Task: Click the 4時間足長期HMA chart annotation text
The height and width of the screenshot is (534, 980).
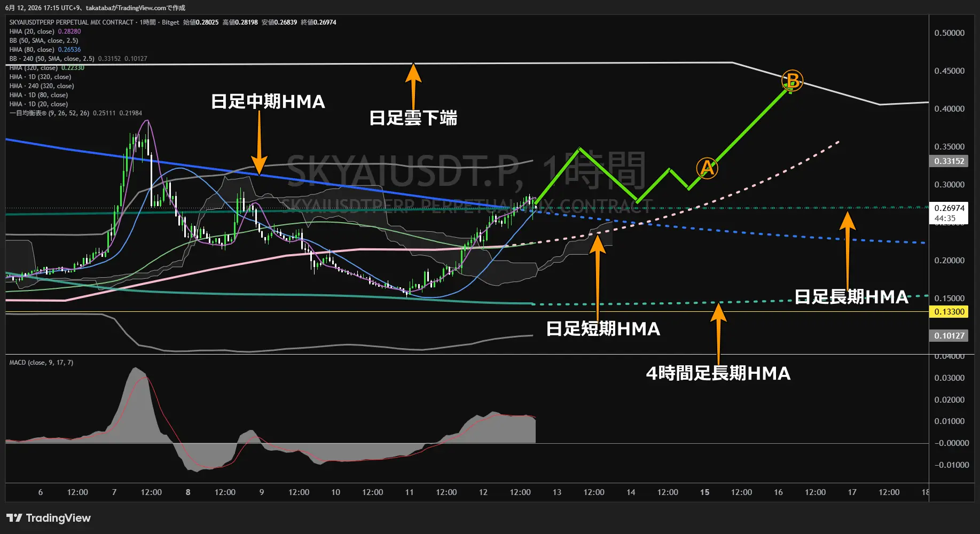Action: click(x=718, y=373)
